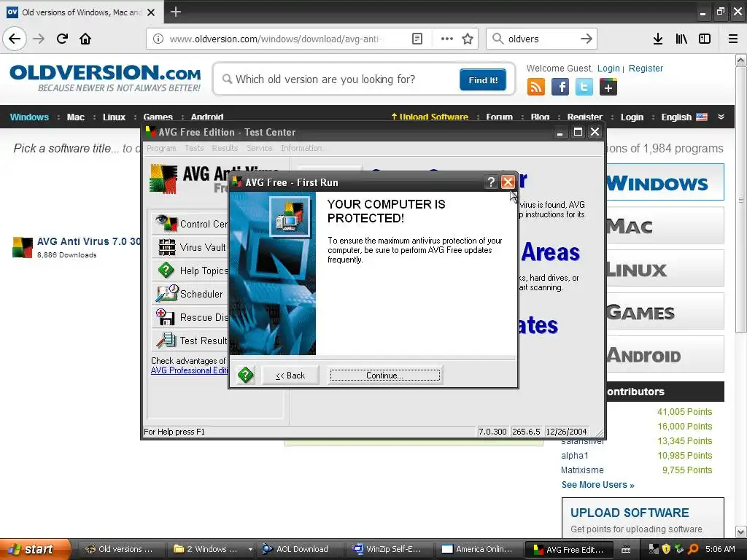Select Mac in the site nav bar
The height and width of the screenshot is (560, 747).
(75, 117)
